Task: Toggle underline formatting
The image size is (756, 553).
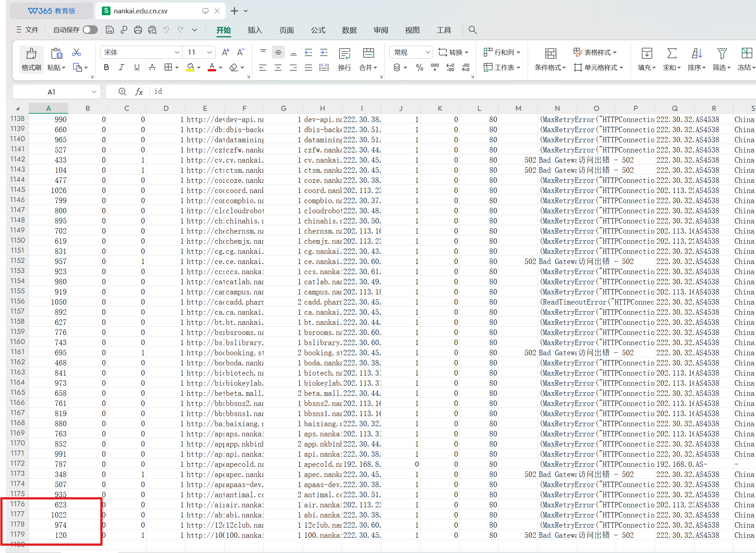Action: (x=137, y=67)
